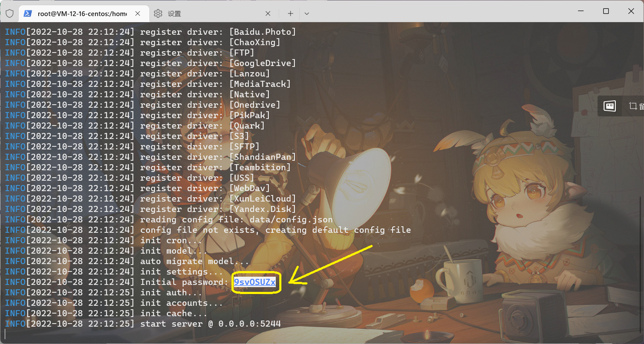Select the root@VM-12-16-centos terminal tab
Screen dimensions: 644x344
[x=83, y=13]
